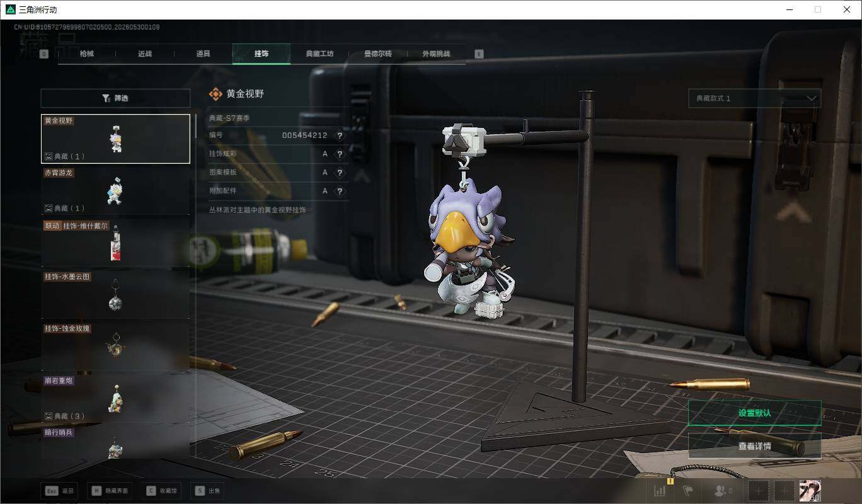Expand the 典藏款式 1 style dropdown
This screenshot has height=504, width=862.
pos(755,98)
